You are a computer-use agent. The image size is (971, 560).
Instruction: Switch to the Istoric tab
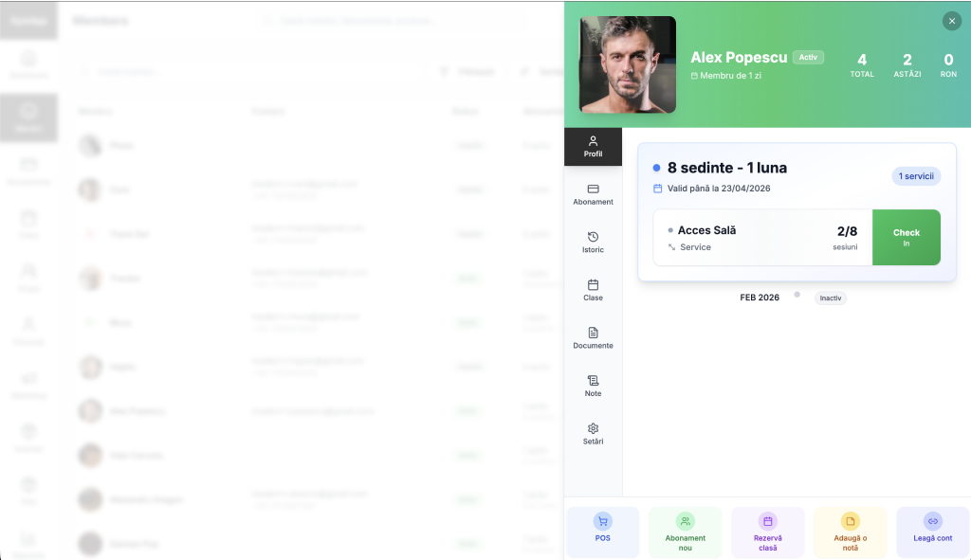point(593,238)
